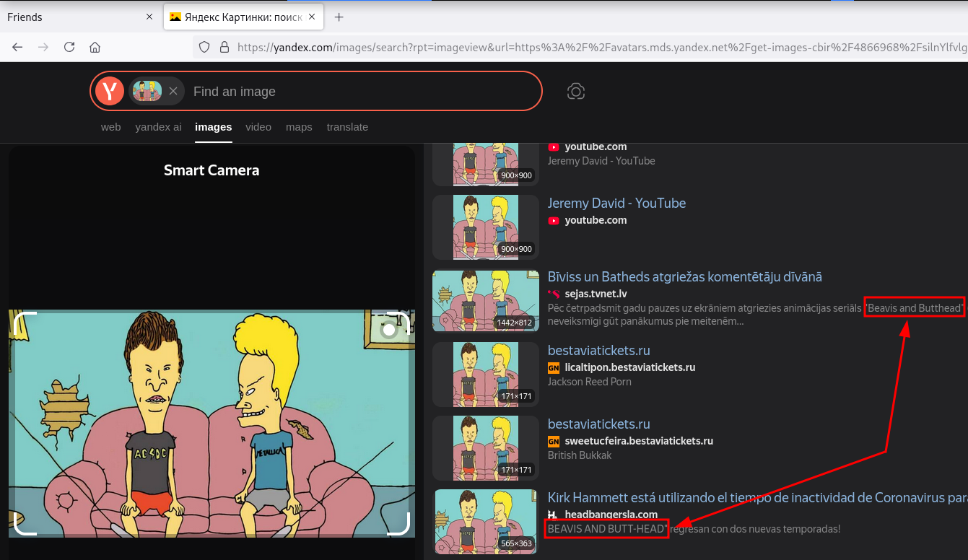The width and height of the screenshot is (968, 560).
Task: Open the maps search category
Action: [299, 127]
